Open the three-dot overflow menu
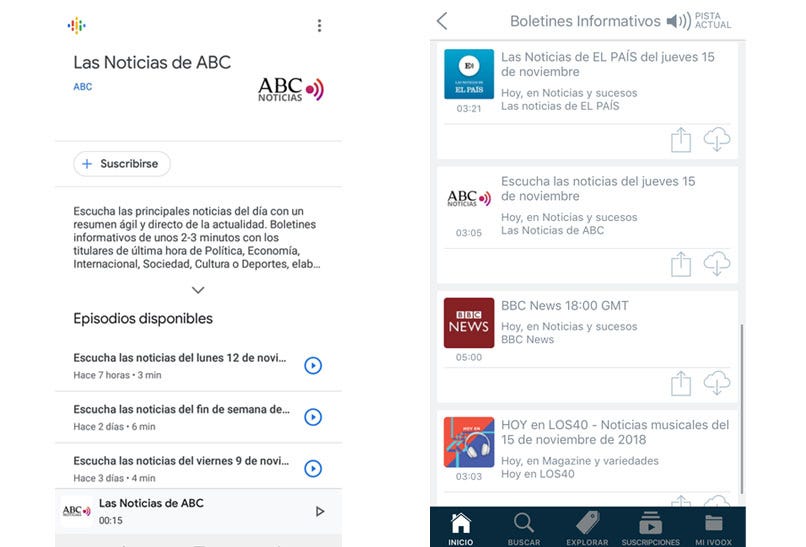Viewport: 806px width, 547px height. (x=319, y=25)
